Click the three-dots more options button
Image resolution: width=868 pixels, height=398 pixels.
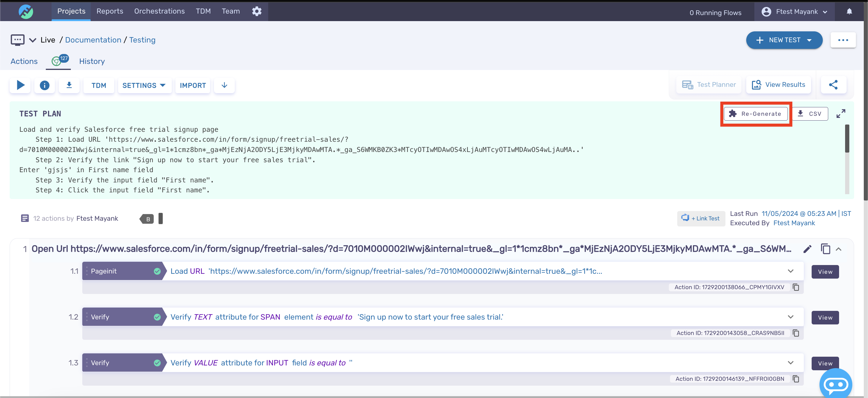pos(843,40)
